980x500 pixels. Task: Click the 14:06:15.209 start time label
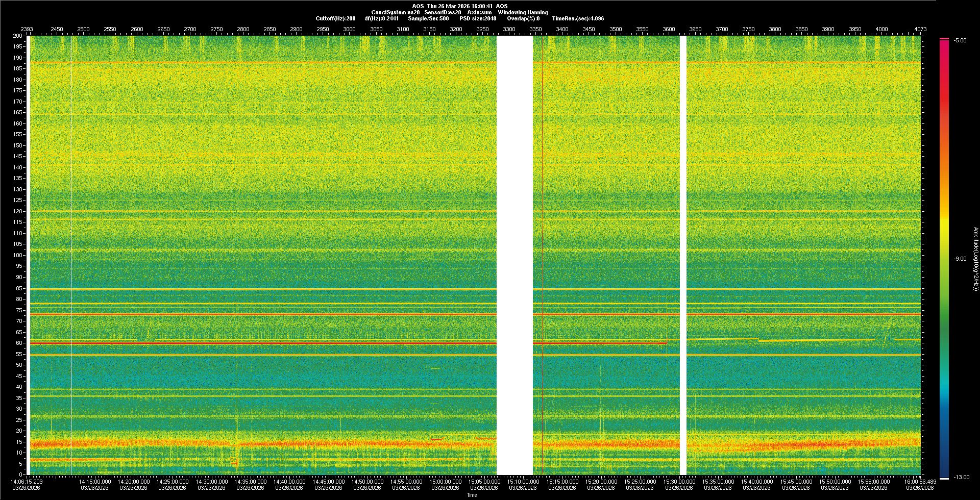27,482
